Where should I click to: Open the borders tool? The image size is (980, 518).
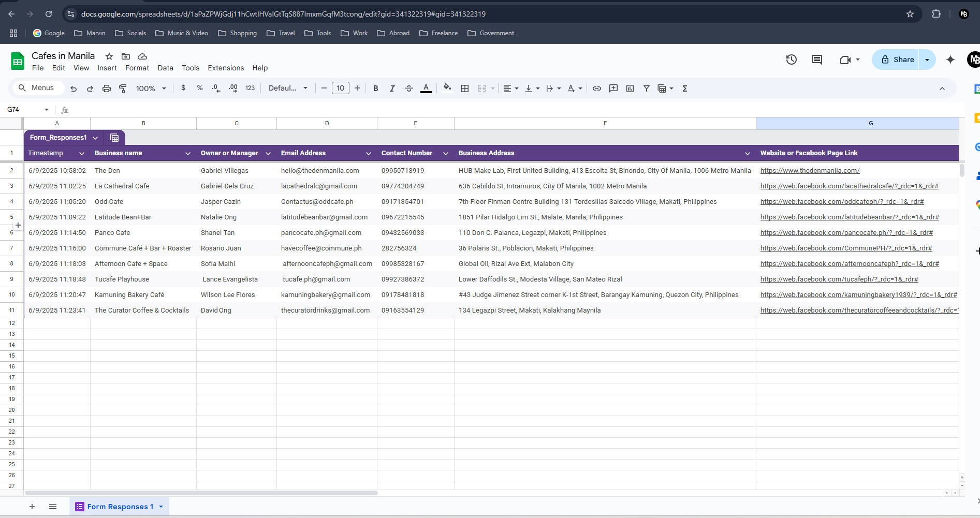(x=465, y=88)
